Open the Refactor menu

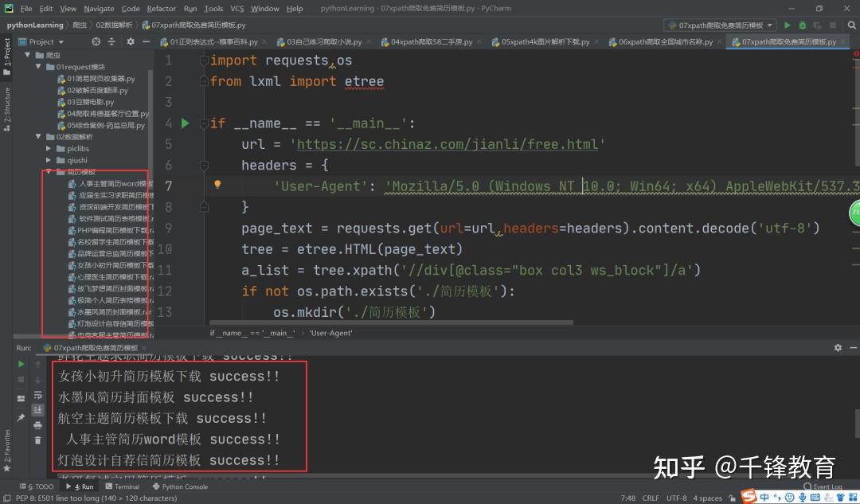tap(161, 9)
